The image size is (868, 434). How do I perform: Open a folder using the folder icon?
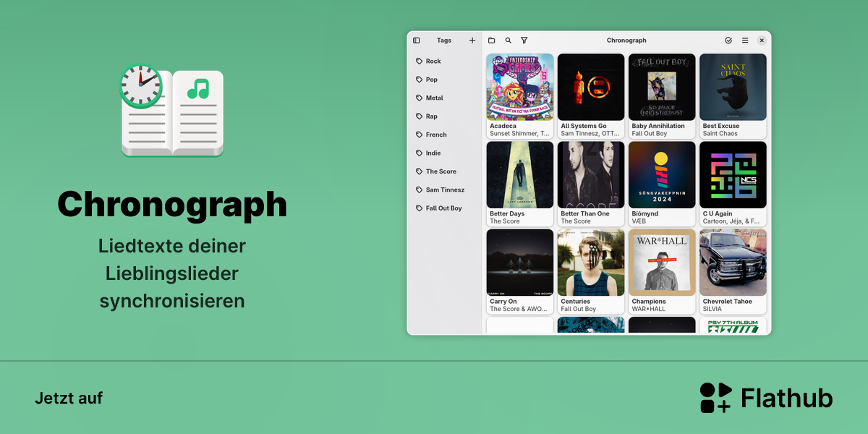click(492, 41)
